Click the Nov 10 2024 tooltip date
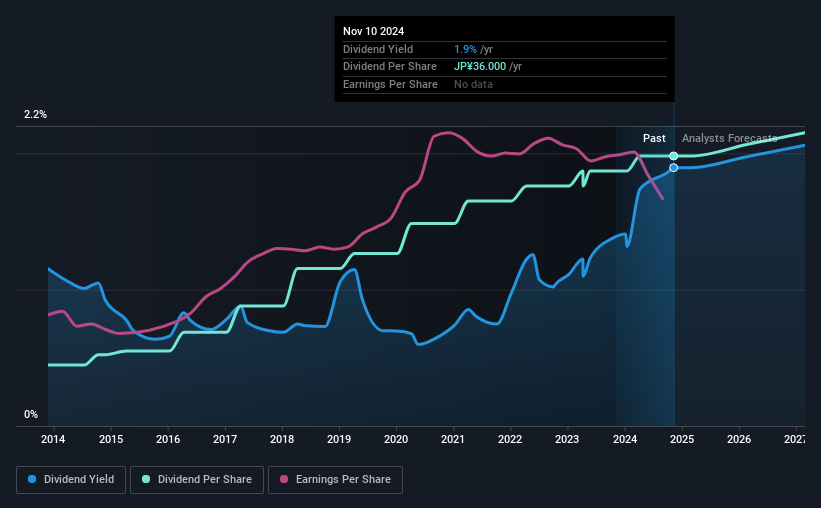Screen dimensions: 821x508 [x=373, y=31]
